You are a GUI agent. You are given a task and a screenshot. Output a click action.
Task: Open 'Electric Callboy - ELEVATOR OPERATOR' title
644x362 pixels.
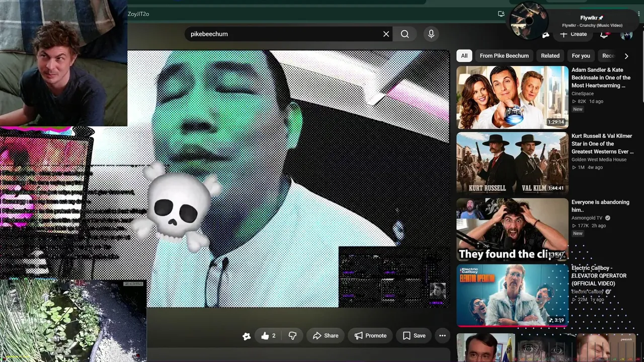[x=599, y=276]
